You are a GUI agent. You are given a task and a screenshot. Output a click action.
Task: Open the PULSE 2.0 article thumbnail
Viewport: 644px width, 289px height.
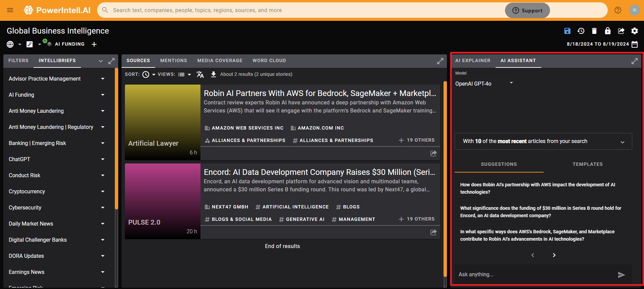[x=163, y=201]
